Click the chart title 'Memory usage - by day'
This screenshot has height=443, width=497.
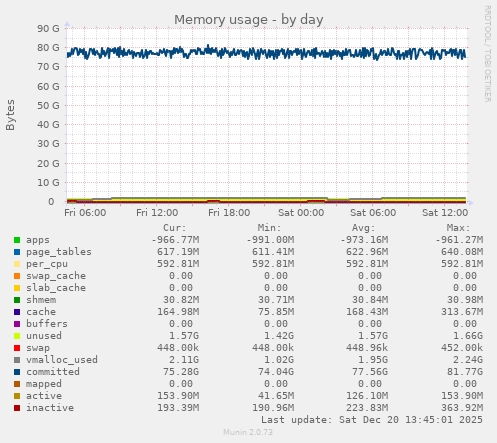[x=249, y=20]
